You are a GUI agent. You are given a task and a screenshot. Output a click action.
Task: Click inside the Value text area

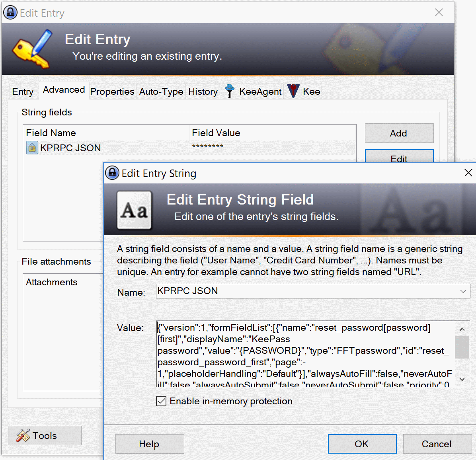pyautogui.click(x=305, y=353)
